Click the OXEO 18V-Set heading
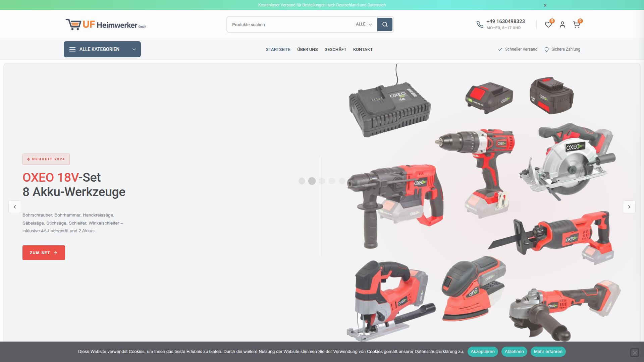The height and width of the screenshot is (362, 644). click(61, 177)
